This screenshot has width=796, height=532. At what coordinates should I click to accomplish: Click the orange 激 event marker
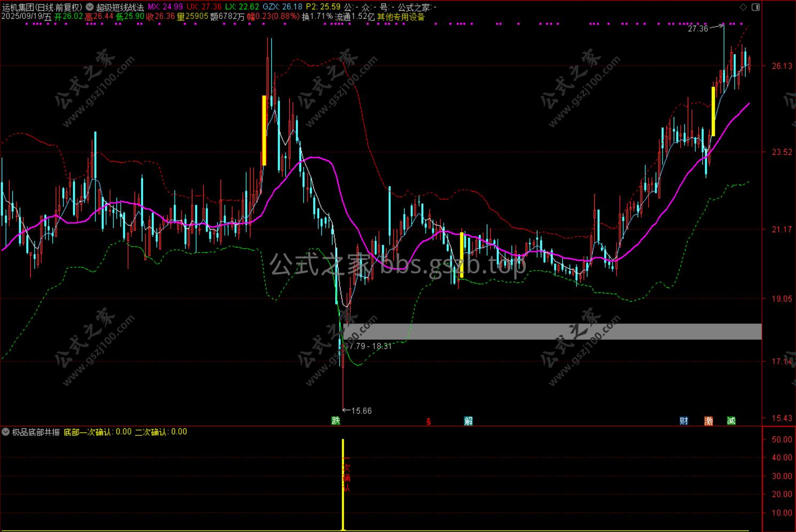(x=708, y=421)
